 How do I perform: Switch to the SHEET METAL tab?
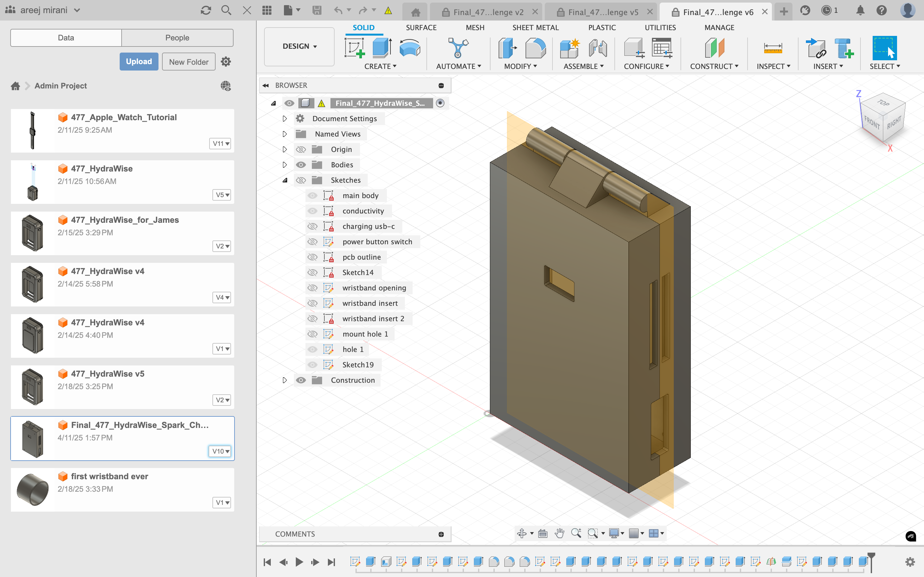(x=535, y=28)
